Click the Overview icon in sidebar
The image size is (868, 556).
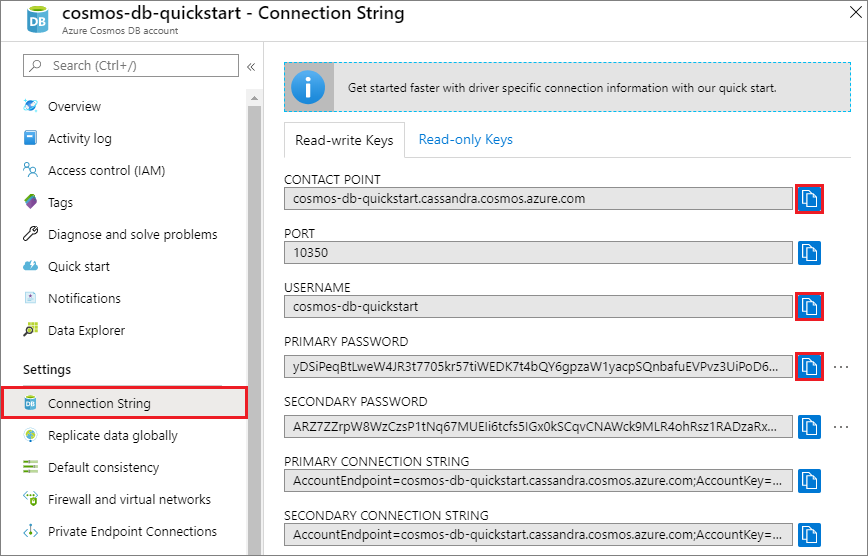point(30,106)
